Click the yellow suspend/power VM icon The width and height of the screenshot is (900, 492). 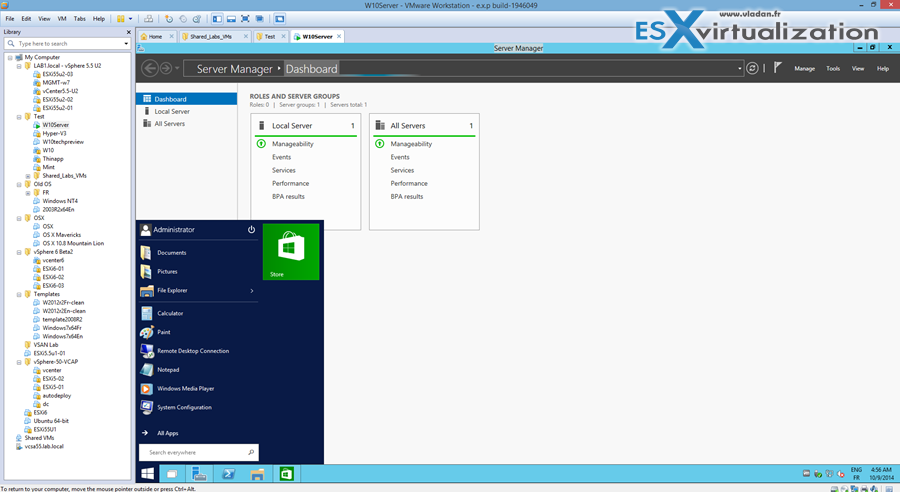(121, 19)
